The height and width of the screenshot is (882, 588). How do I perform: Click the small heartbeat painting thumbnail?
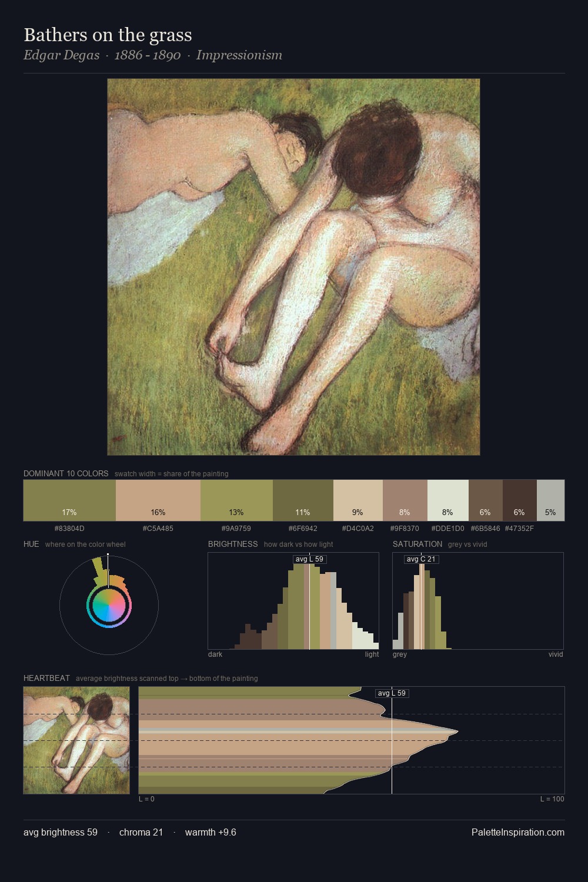point(76,740)
